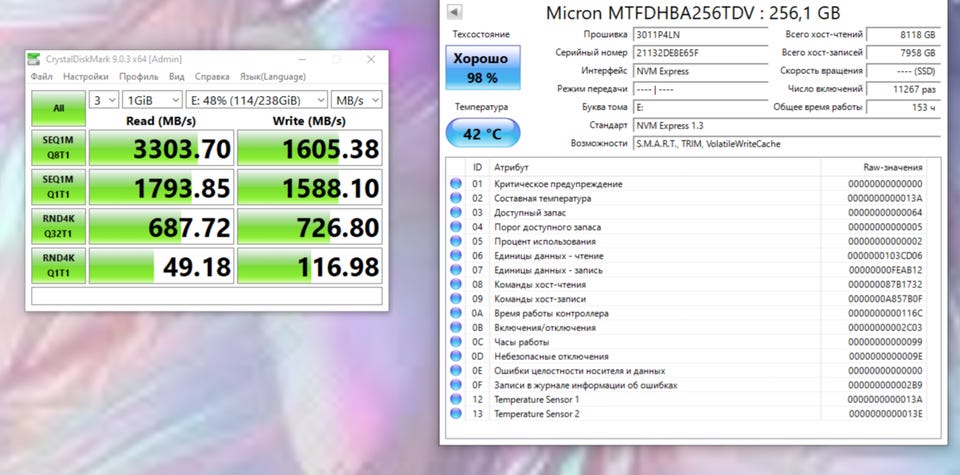Image resolution: width=960 pixels, height=475 pixels.
Task: Open the drive selector showing E: 48%
Action: [x=257, y=100]
